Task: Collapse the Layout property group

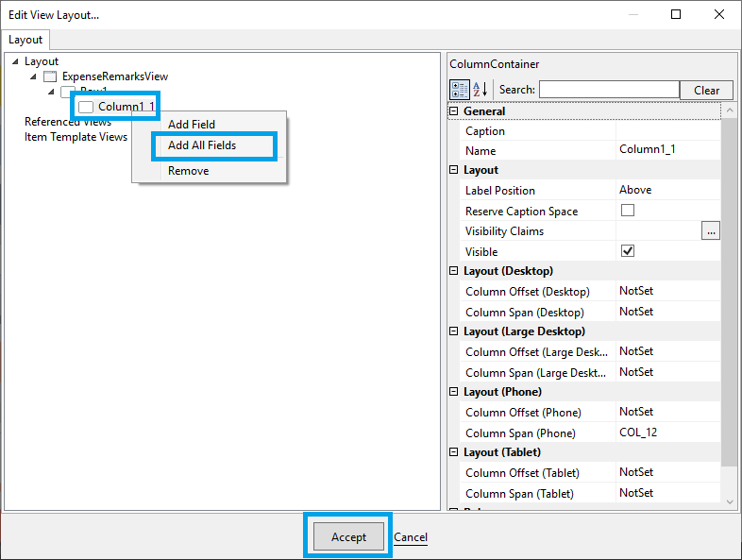Action: (x=453, y=169)
